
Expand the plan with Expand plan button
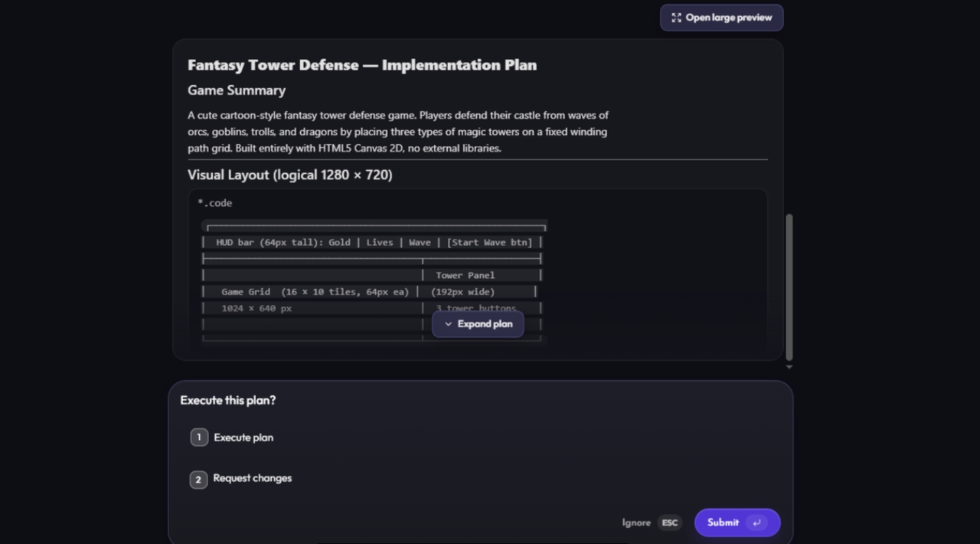point(478,324)
